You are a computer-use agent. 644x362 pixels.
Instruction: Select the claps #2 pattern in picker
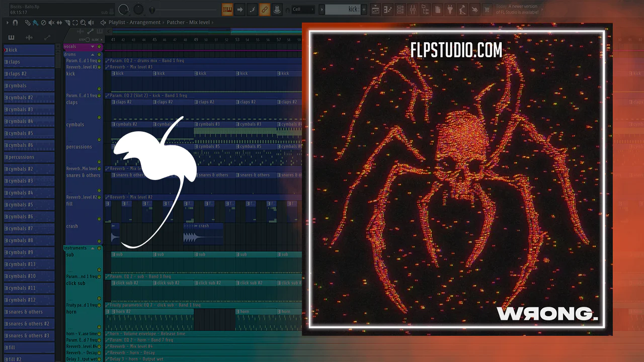click(29, 74)
